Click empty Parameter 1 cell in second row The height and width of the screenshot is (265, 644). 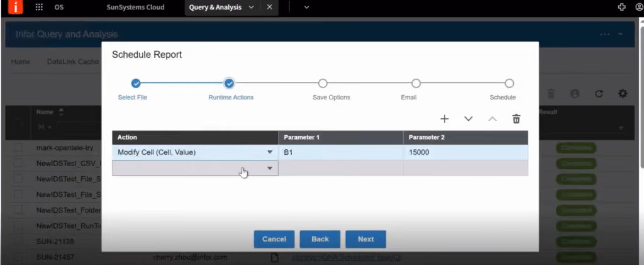tap(341, 168)
